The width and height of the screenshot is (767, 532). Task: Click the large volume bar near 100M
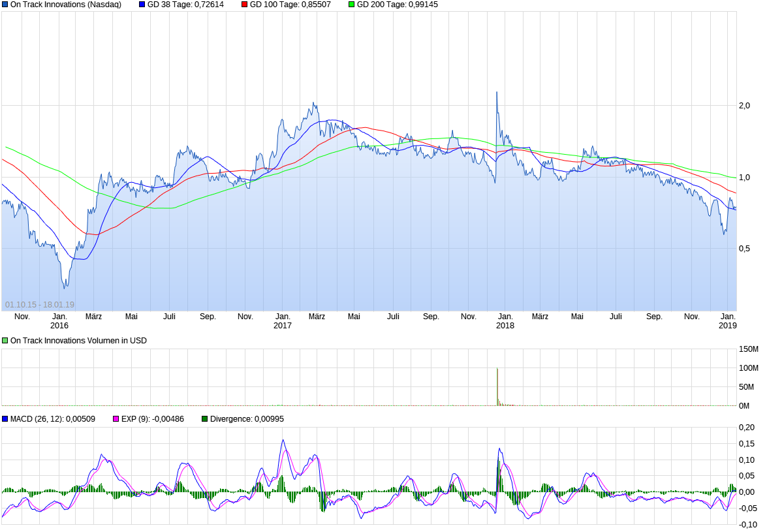point(497,387)
